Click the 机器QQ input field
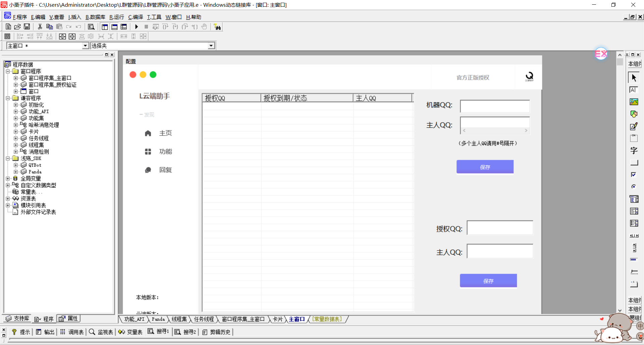The image size is (644, 345). click(495, 106)
